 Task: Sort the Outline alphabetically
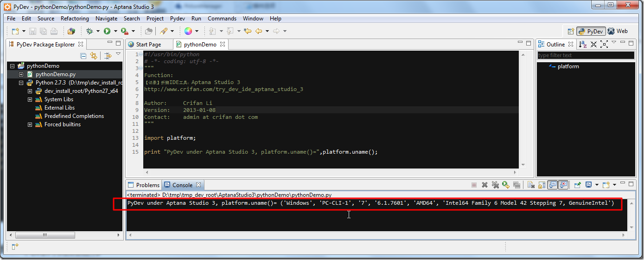[x=582, y=44]
